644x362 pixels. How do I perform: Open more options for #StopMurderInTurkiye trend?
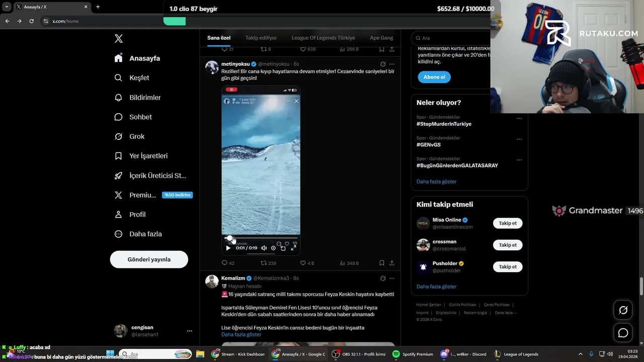click(519, 119)
